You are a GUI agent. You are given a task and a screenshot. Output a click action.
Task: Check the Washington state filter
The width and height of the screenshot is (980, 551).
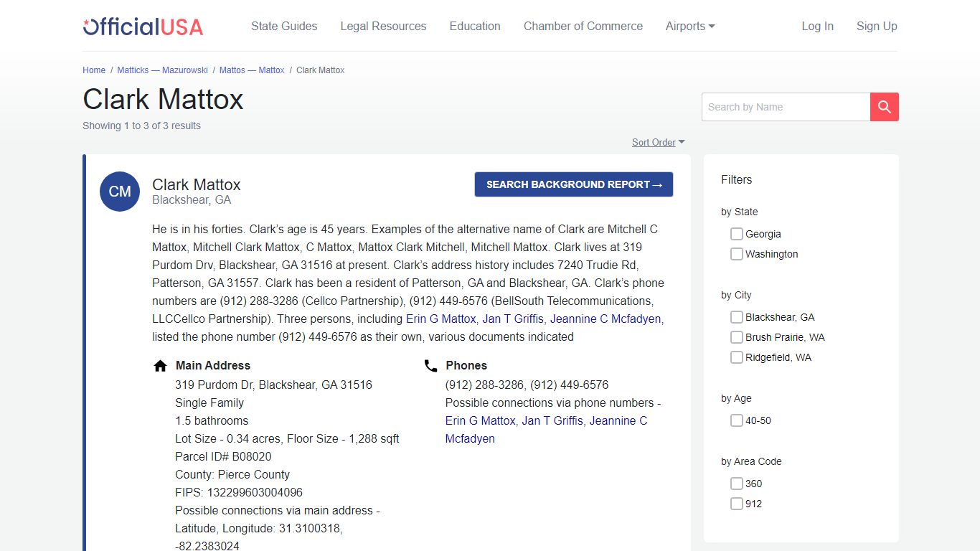point(737,254)
